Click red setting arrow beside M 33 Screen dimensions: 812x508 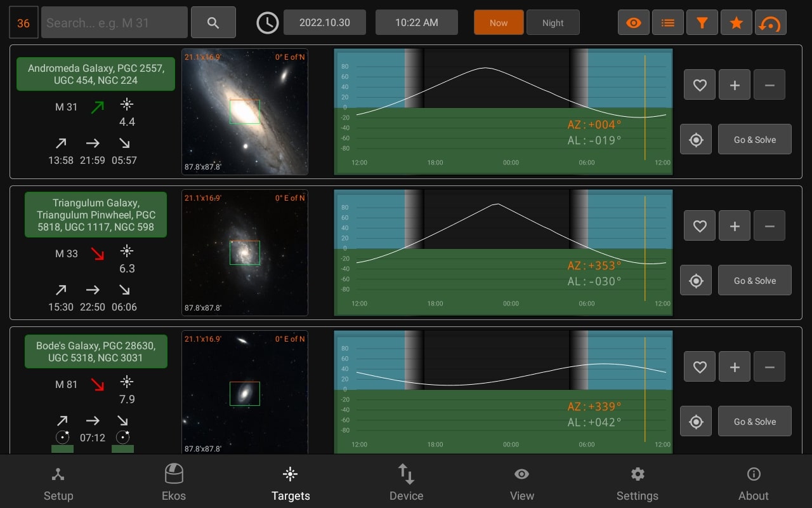click(x=96, y=254)
